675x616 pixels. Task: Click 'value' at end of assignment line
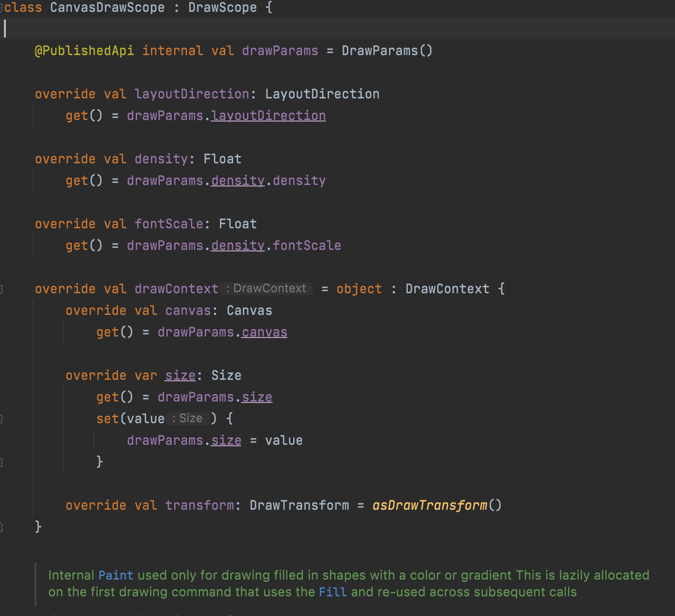tap(284, 440)
